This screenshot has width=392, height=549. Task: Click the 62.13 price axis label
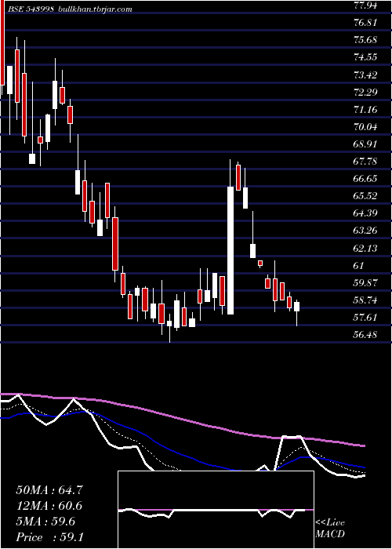pyautogui.click(x=366, y=249)
